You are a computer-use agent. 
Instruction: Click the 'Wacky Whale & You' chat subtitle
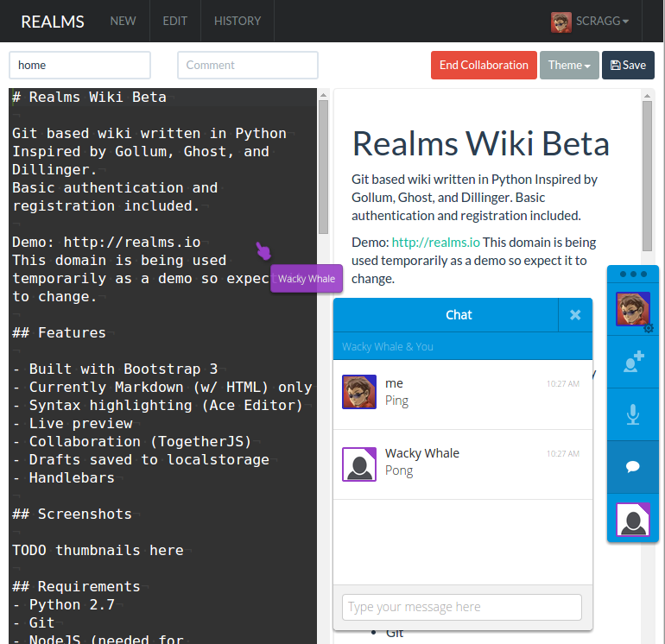pyautogui.click(x=388, y=347)
